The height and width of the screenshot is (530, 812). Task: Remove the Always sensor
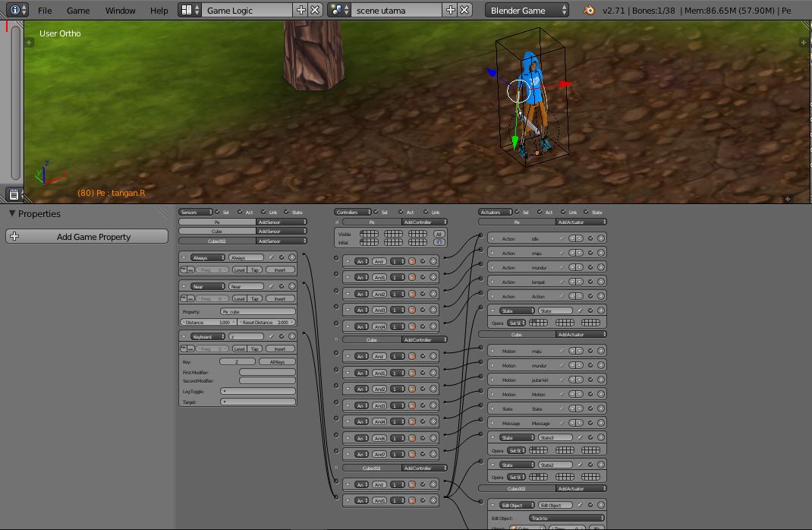[292, 257]
